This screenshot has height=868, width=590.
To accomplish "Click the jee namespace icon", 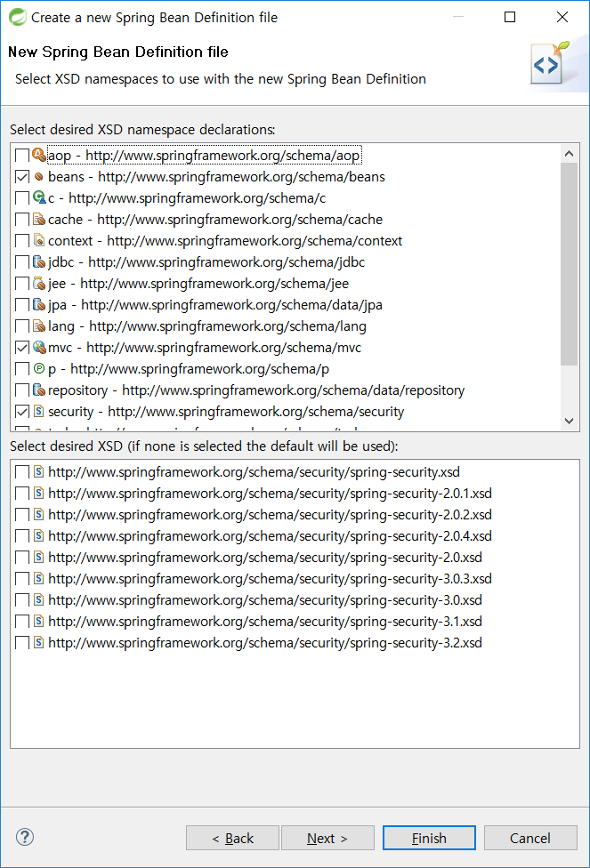I will pos(39,284).
